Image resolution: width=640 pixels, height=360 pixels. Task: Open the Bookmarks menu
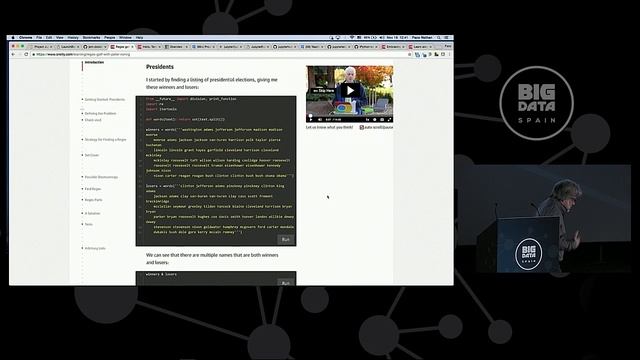pyautogui.click(x=91, y=38)
